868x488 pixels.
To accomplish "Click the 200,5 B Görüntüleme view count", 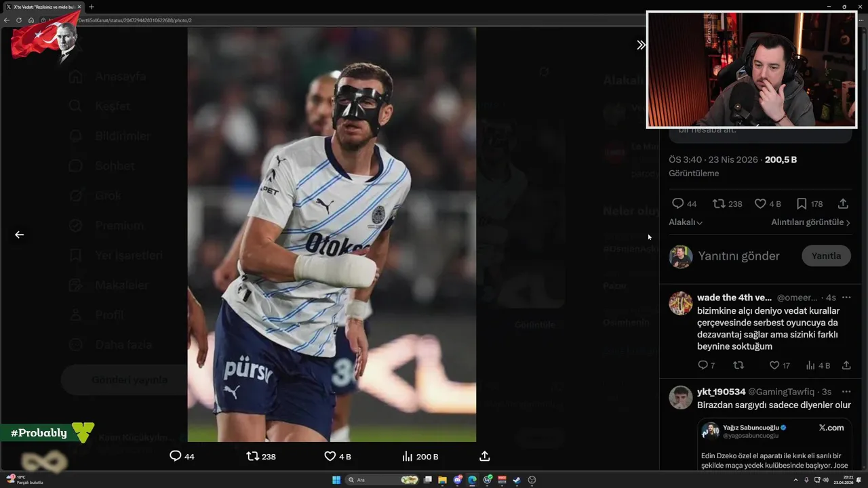I will coord(732,166).
